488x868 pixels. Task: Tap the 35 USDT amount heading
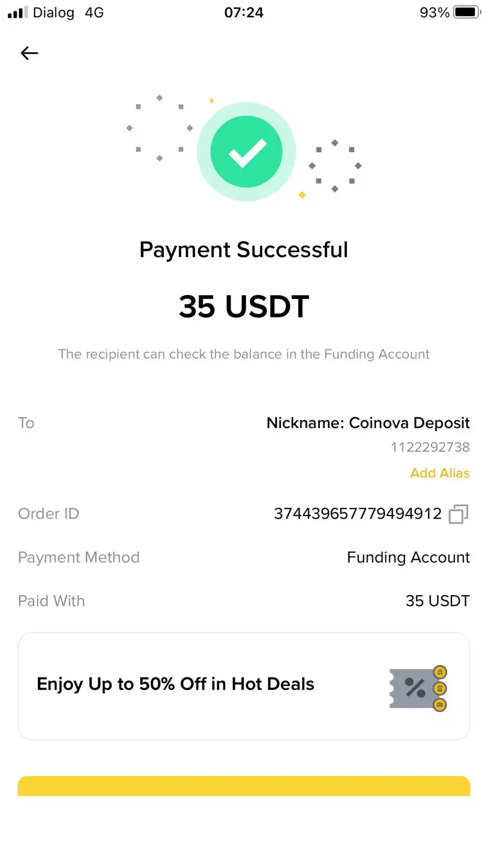click(x=244, y=307)
